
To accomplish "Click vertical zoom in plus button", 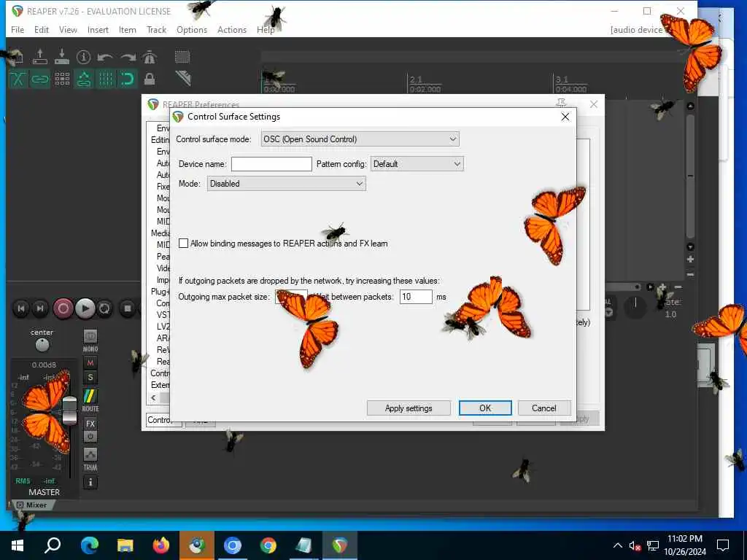I will [690, 260].
